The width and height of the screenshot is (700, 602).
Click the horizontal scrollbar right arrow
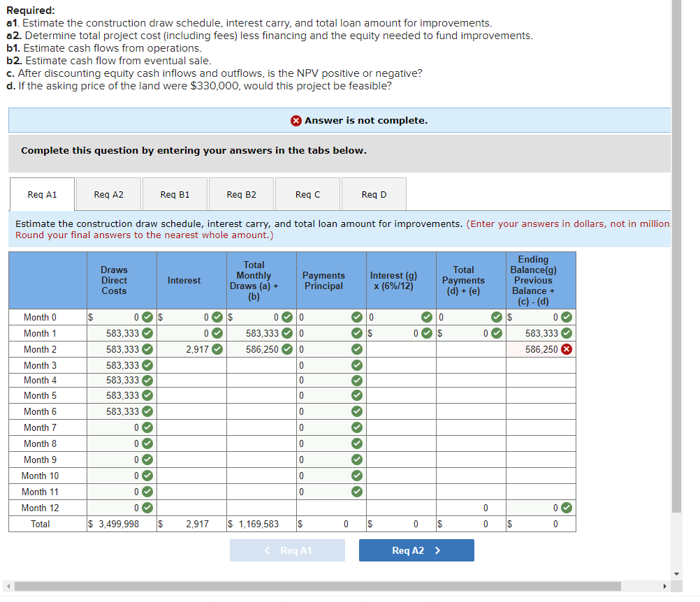[x=665, y=587]
